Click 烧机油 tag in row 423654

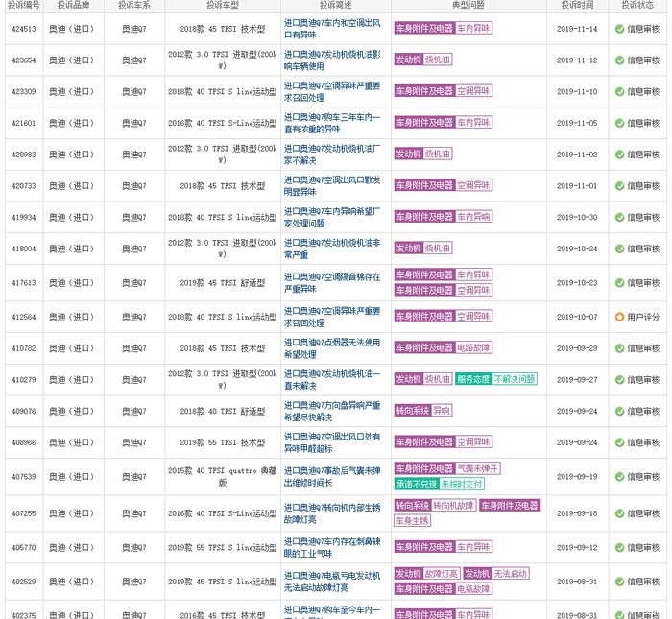tap(438, 60)
